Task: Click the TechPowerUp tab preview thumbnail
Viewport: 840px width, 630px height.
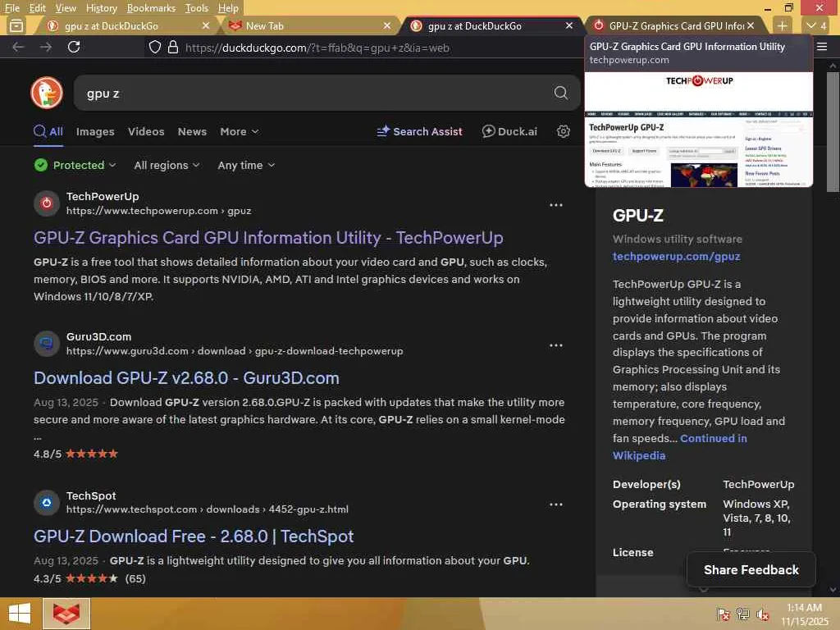Action: pos(699,129)
